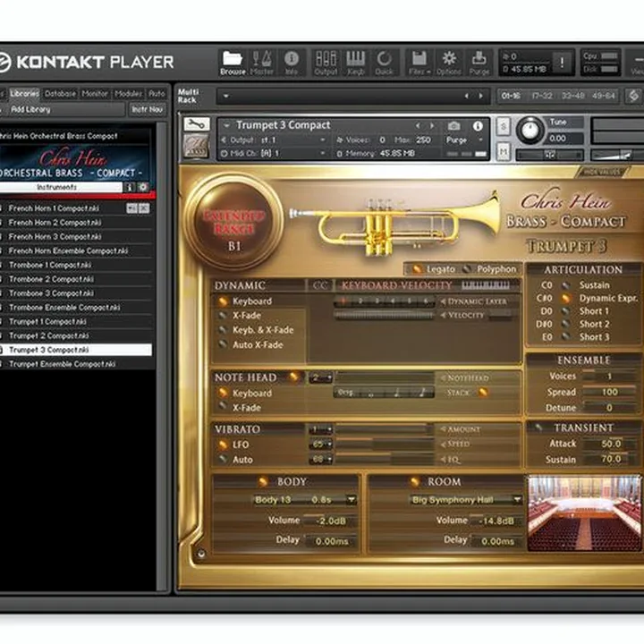Click the rack aux icon right of 49-64

633,96
